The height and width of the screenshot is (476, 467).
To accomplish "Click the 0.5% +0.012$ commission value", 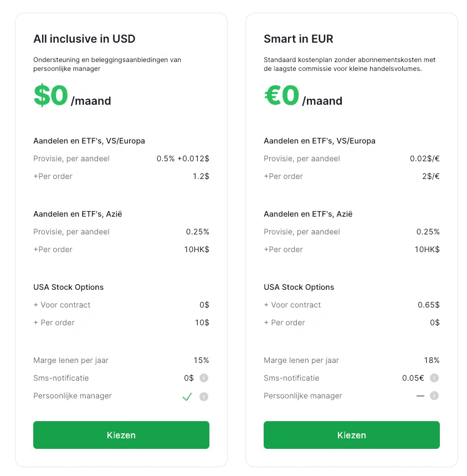I will click(183, 158).
